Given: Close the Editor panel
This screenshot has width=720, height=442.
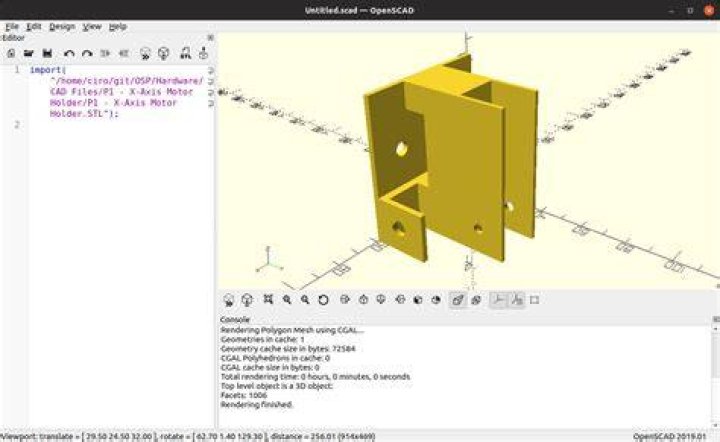Looking at the screenshot, I should pyautogui.click(x=210, y=38).
